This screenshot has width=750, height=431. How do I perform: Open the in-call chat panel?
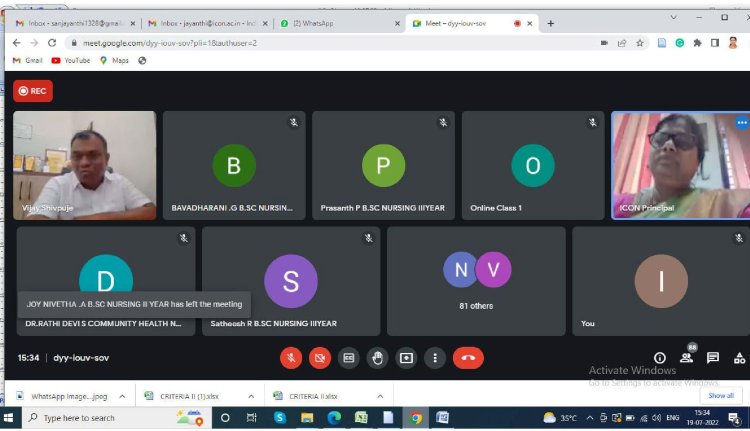713,358
